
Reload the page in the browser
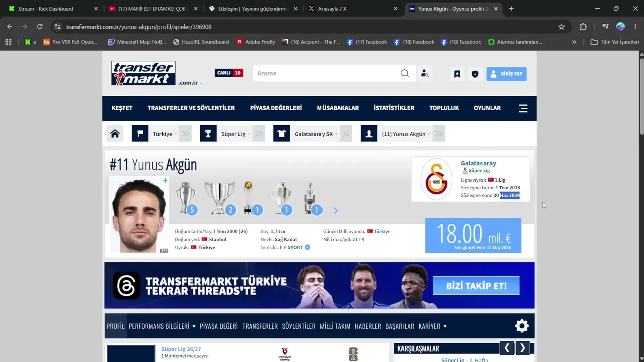[40, 26]
